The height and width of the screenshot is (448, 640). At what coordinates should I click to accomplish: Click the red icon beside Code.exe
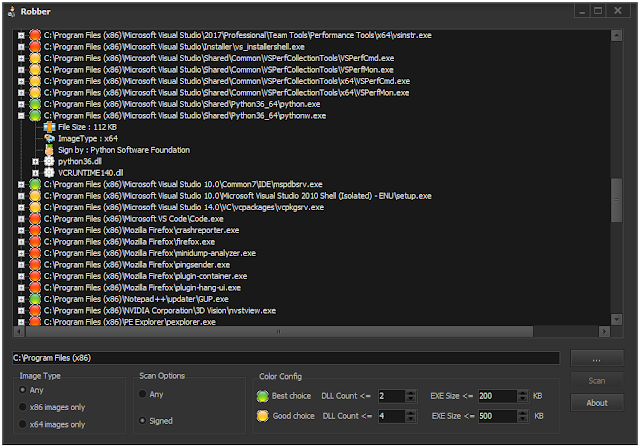click(x=35, y=219)
